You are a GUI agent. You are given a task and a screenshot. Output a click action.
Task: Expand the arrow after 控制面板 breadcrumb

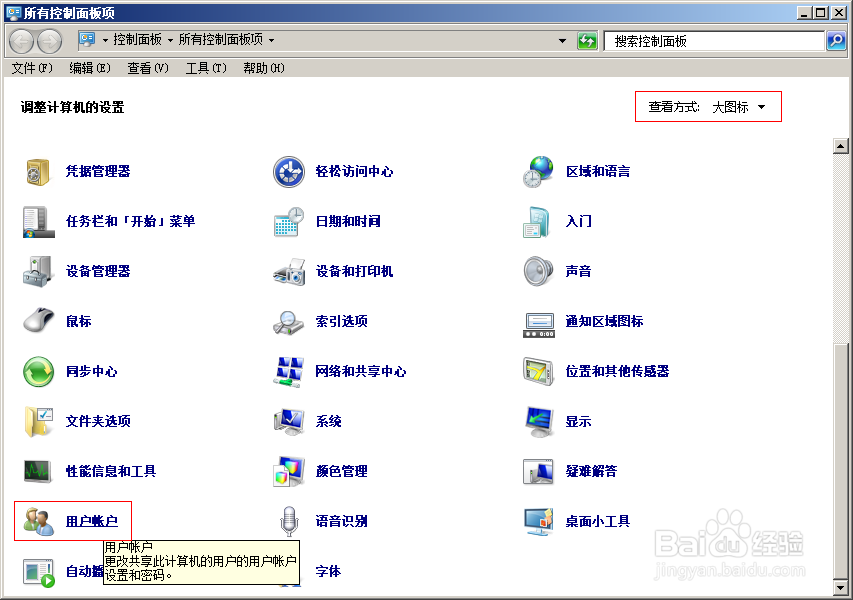click(x=170, y=40)
